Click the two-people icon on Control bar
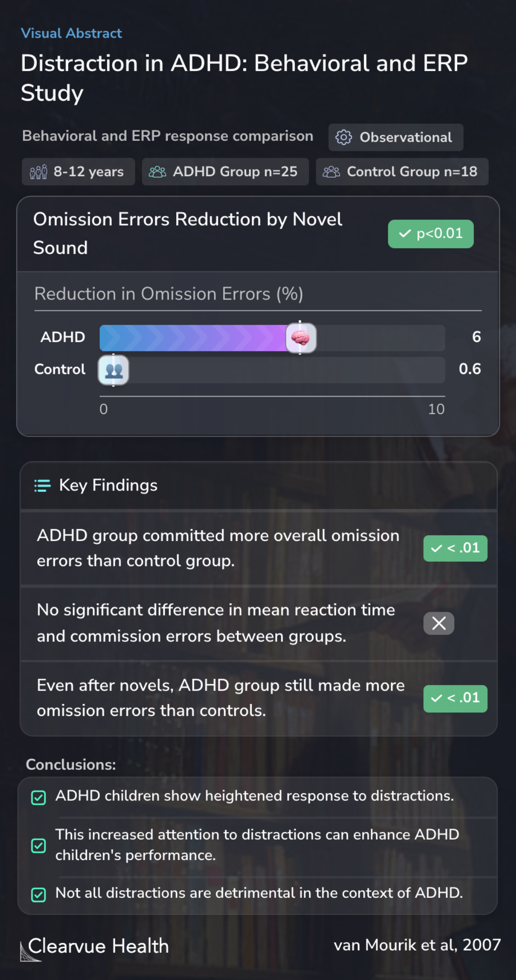Screen dimensions: 516x980 (114, 370)
